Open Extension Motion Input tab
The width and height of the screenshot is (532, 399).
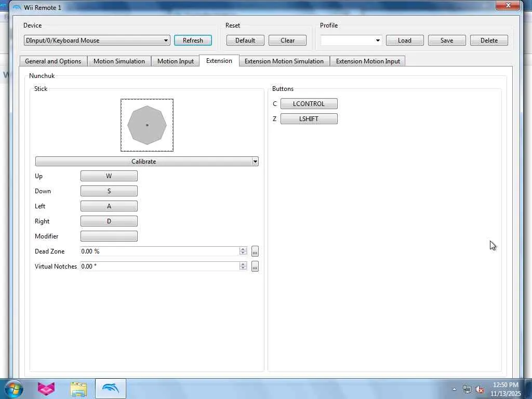click(x=368, y=61)
